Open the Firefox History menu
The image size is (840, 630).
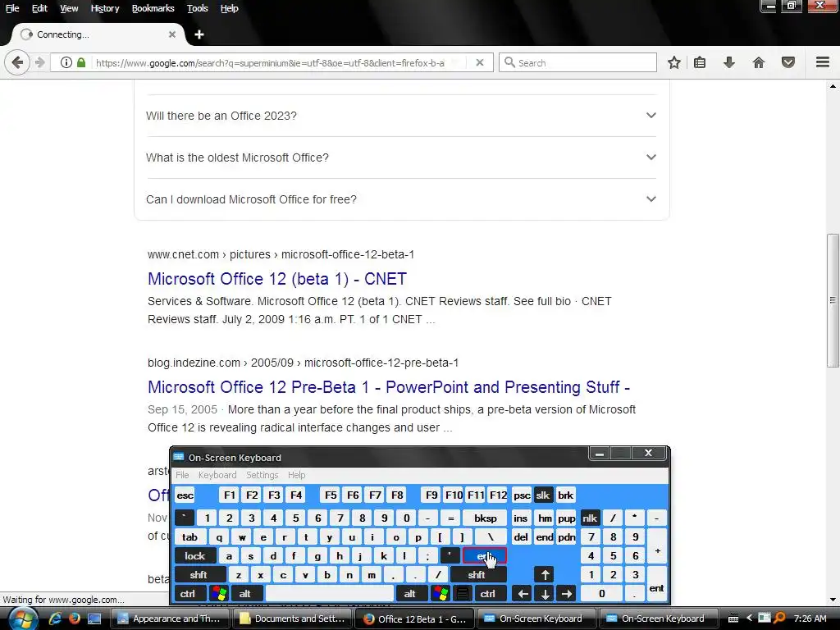tap(105, 8)
